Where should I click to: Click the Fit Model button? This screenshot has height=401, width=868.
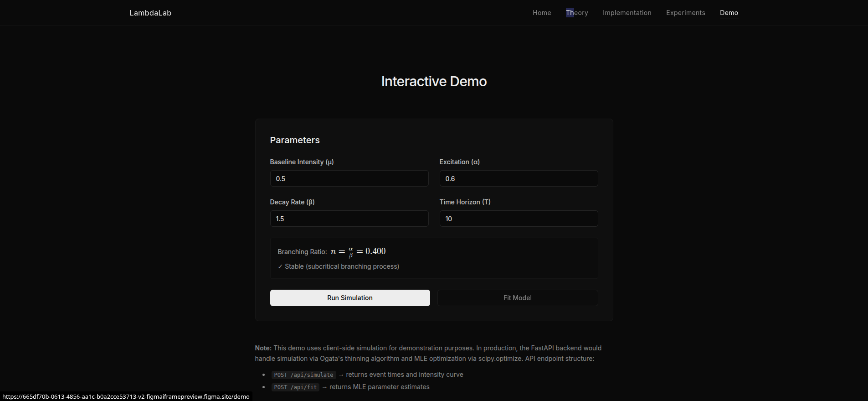[518, 298]
